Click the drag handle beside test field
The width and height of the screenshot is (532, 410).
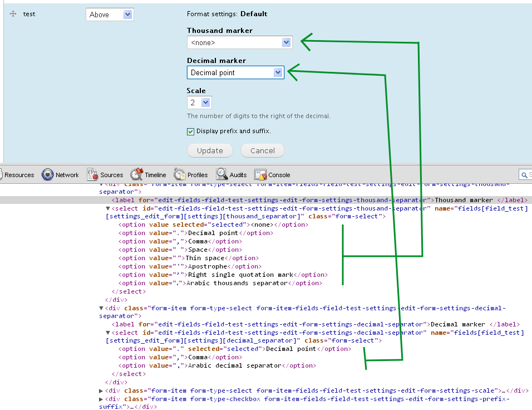pos(13,14)
